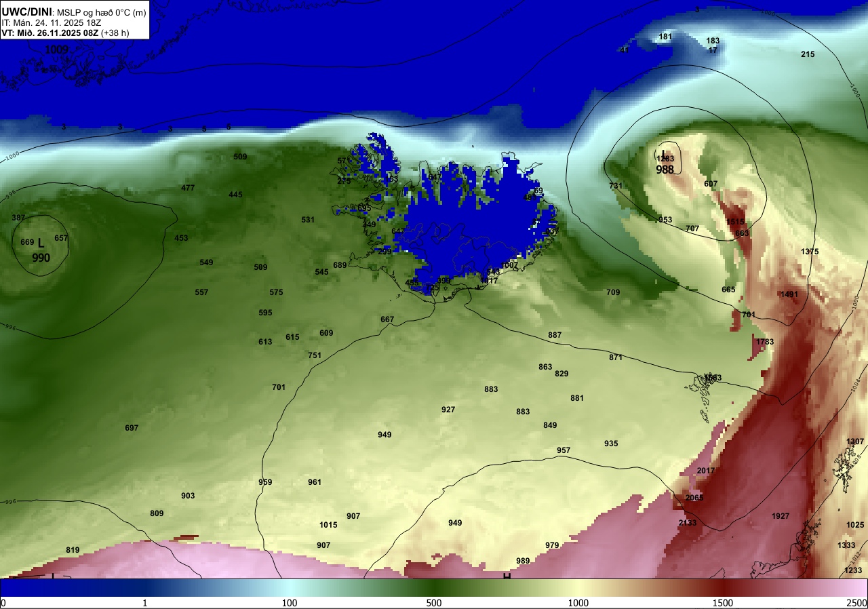The image size is (868, 609).
Task: Click the height value 989
Action: [523, 561]
